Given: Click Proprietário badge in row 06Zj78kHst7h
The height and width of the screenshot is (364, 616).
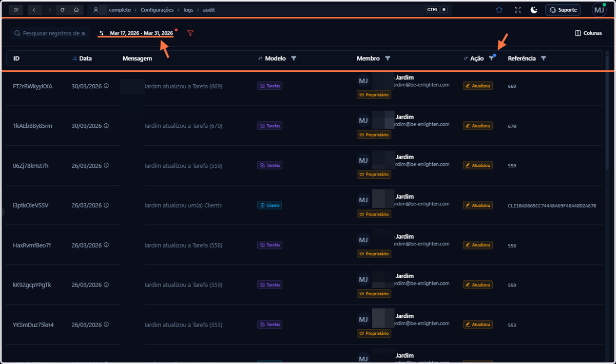Looking at the screenshot, I should pos(374,175).
